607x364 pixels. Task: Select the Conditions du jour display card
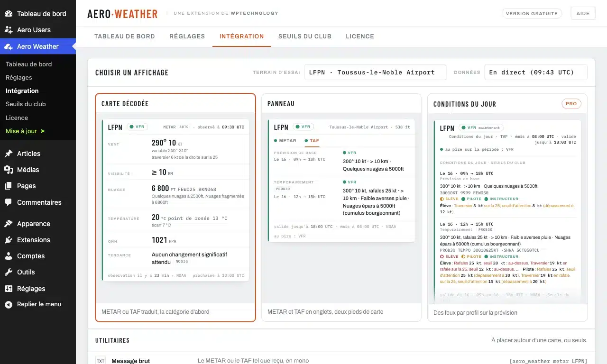[507, 208]
